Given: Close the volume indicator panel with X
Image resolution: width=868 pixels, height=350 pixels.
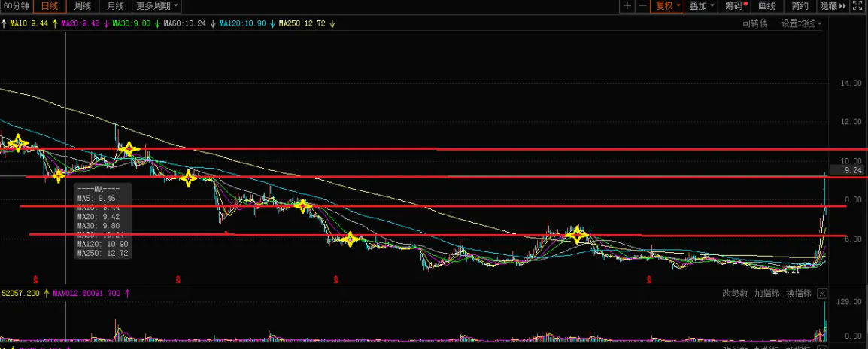Looking at the screenshot, I should click(x=823, y=294).
